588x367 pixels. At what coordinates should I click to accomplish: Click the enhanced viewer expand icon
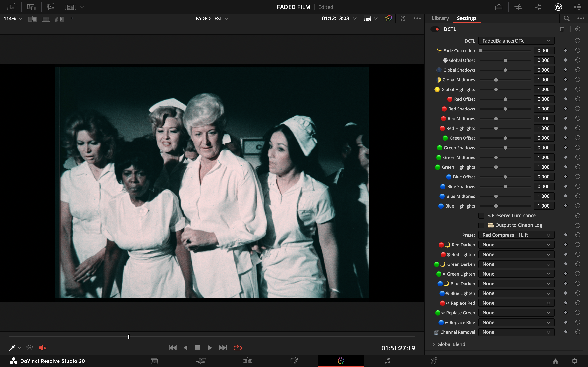tap(403, 18)
